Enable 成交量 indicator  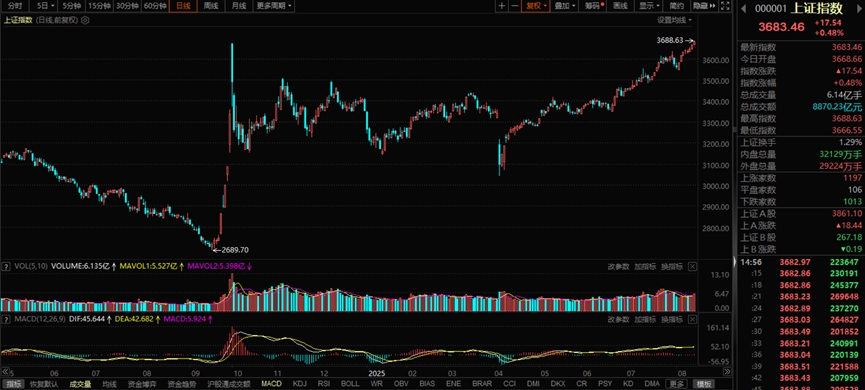80,384
